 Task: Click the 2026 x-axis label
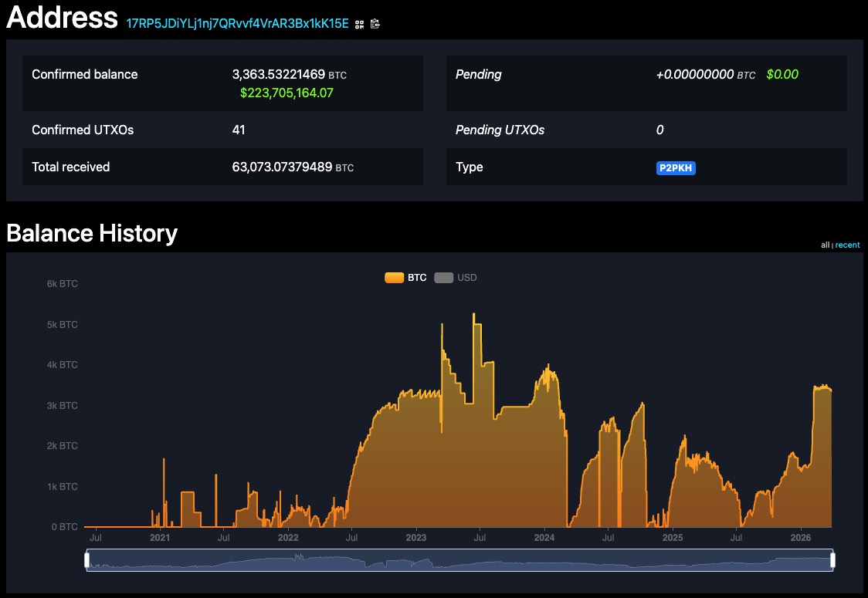(x=801, y=538)
